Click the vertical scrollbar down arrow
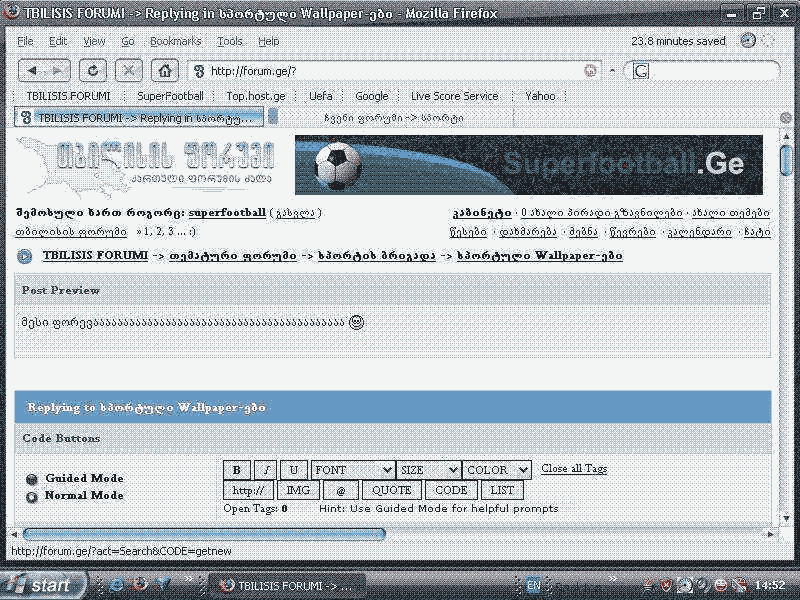800x600 pixels. coord(786,518)
